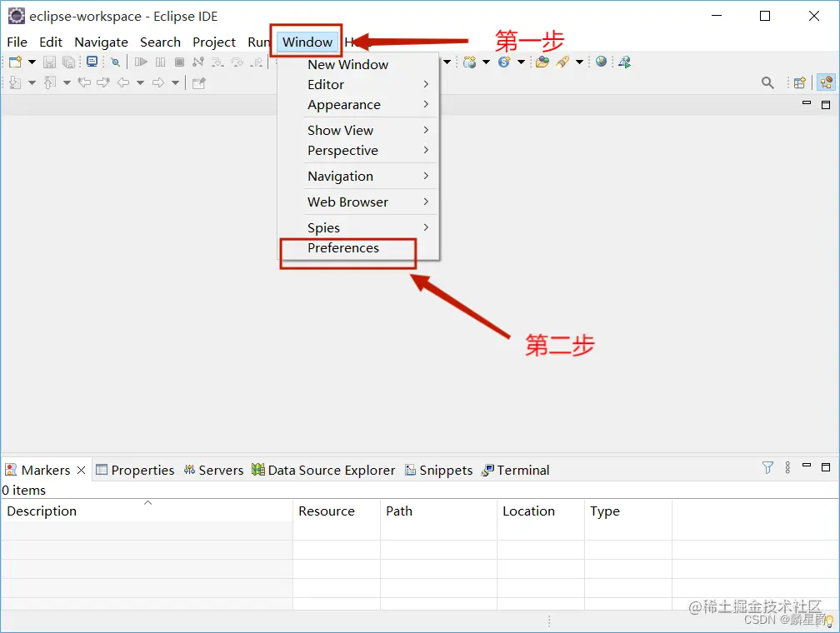Click the launch web services icon
Image resolution: width=840 pixels, height=633 pixels.
click(625, 62)
